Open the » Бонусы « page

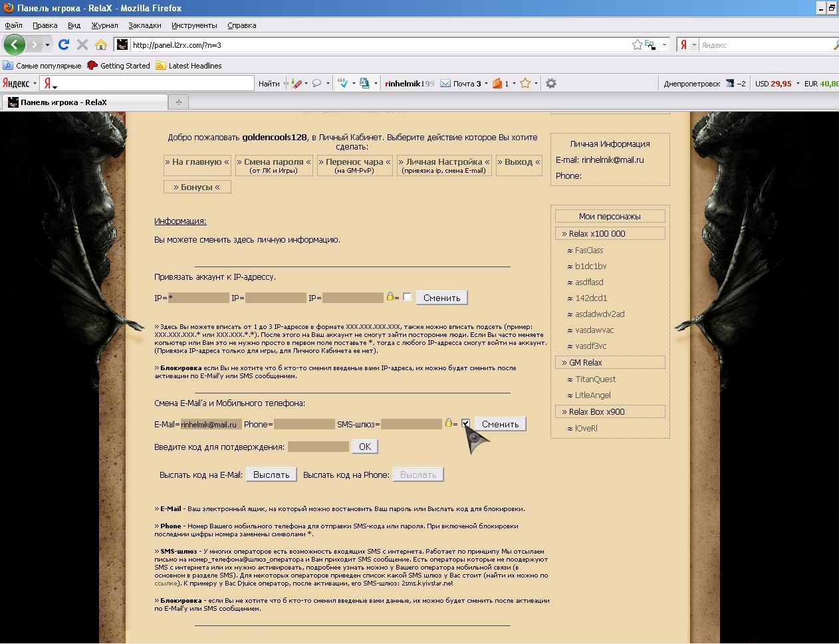click(197, 187)
